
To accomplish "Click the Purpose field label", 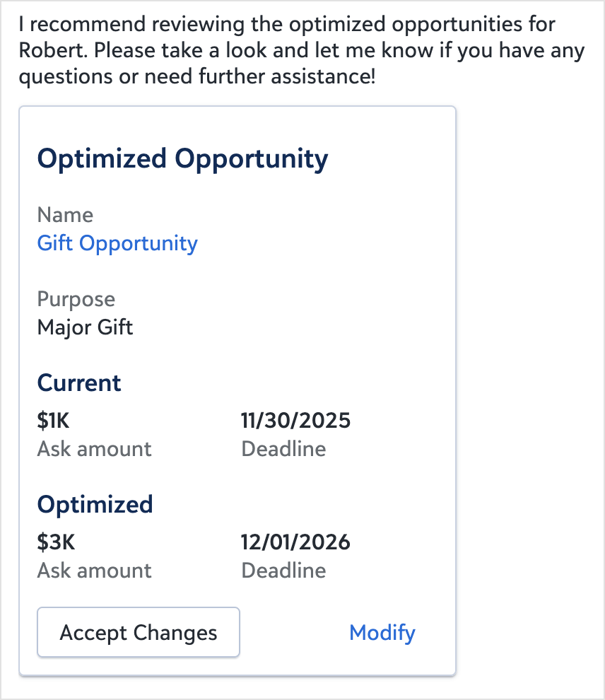I will click(x=76, y=299).
